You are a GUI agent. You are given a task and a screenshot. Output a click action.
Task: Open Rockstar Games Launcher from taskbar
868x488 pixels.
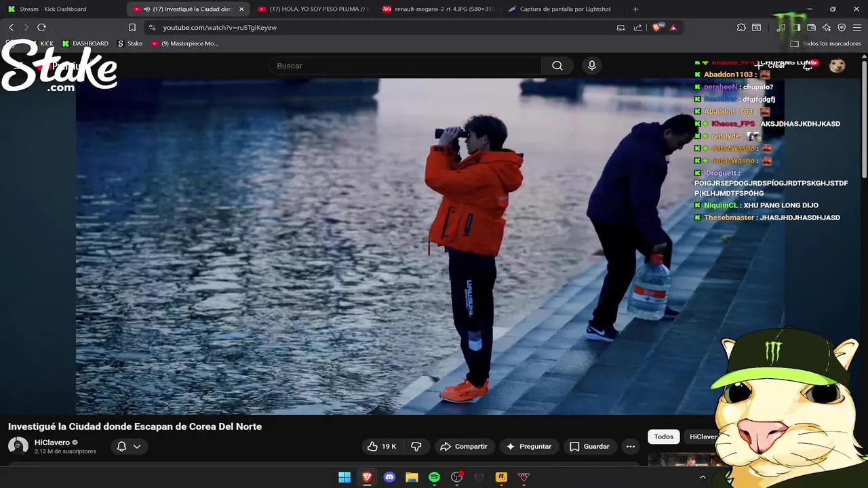point(501,477)
